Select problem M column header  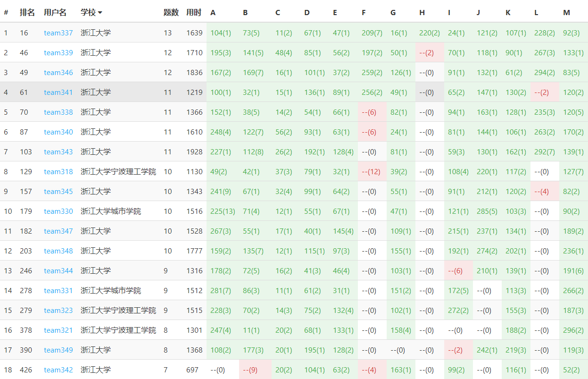(566, 12)
